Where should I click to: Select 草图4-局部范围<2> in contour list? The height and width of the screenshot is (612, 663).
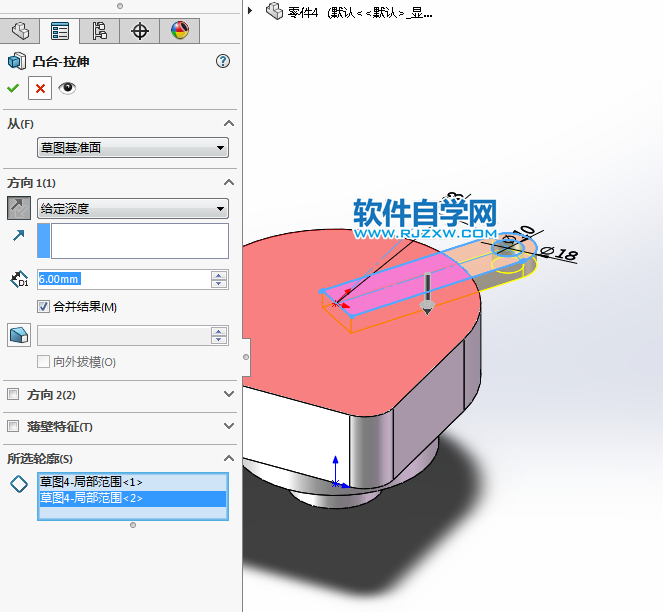[133, 498]
